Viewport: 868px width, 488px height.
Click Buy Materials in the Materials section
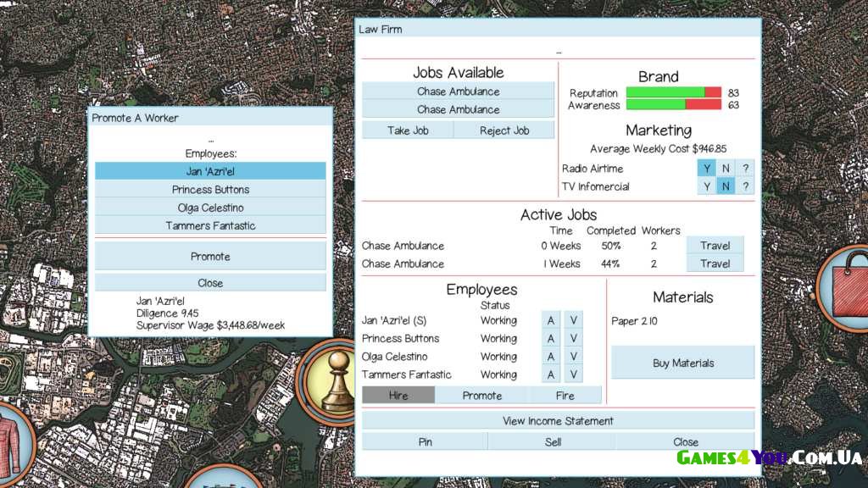(x=682, y=363)
